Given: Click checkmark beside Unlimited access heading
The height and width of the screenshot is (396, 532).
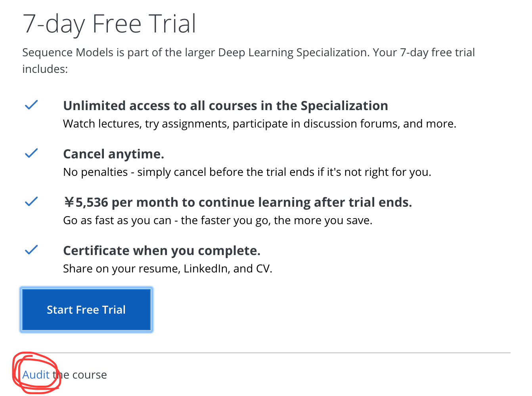Looking at the screenshot, I should click(x=31, y=105).
